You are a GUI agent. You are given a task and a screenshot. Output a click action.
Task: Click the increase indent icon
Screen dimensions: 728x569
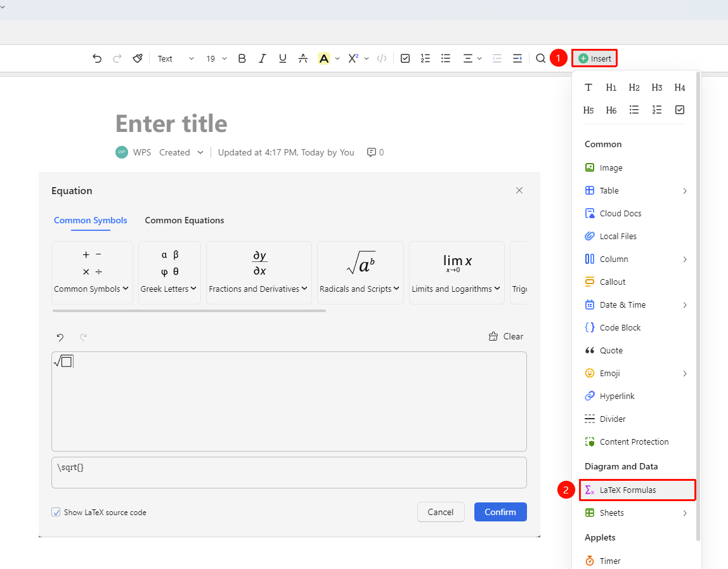(x=517, y=58)
